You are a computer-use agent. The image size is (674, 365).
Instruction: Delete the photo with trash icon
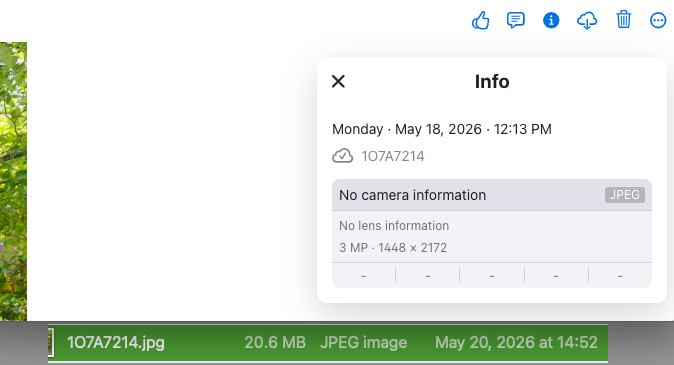click(x=624, y=20)
